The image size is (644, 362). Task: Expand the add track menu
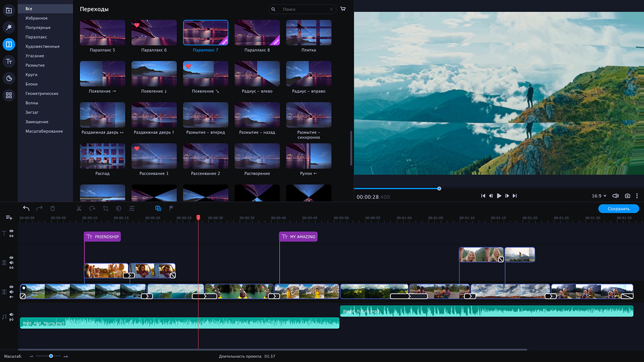tap(9, 217)
